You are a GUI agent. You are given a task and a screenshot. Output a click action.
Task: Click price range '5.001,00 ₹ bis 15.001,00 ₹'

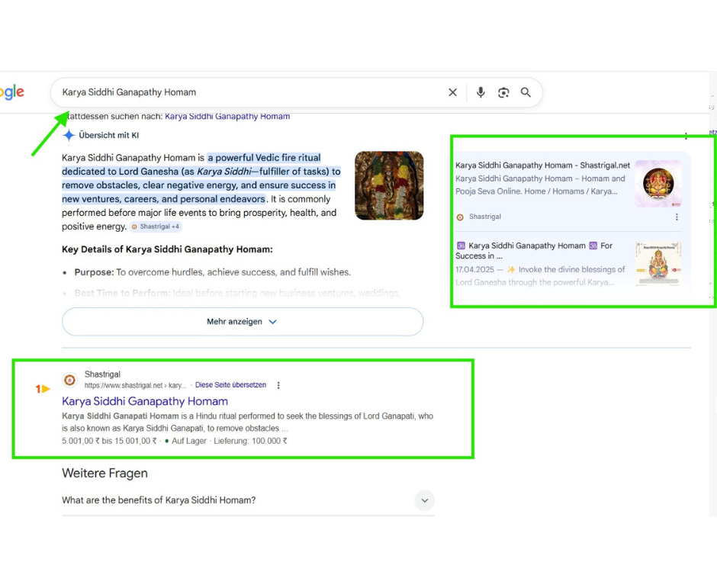(x=109, y=441)
